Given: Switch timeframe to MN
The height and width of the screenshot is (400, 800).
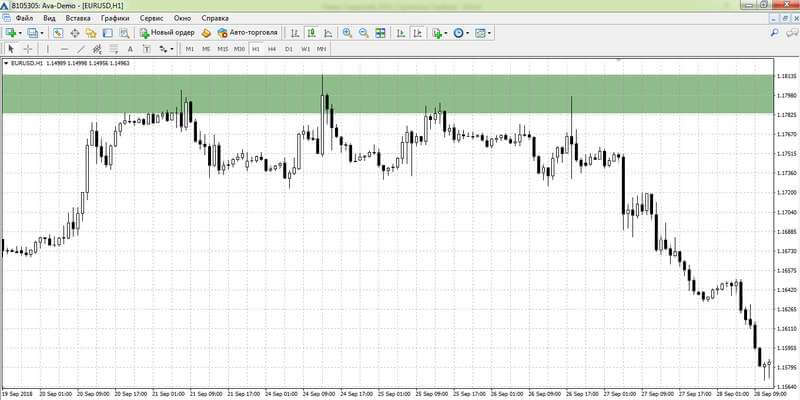Looking at the screenshot, I should [321, 49].
